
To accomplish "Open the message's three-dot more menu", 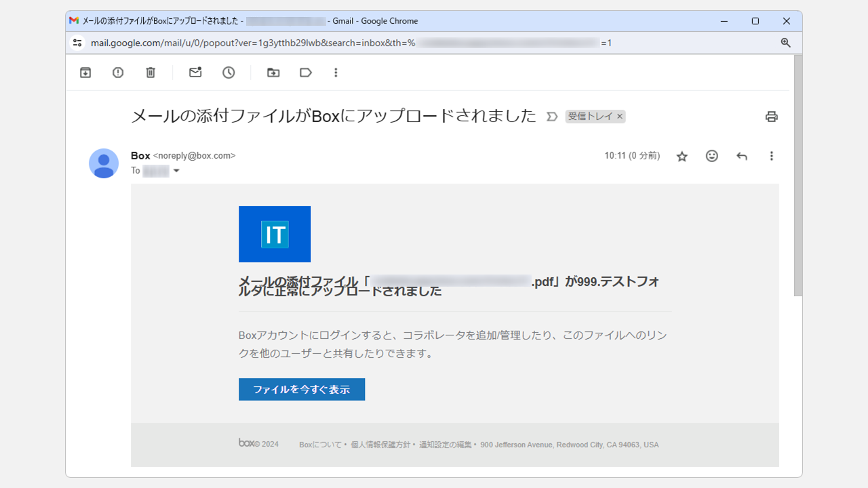I will click(771, 156).
